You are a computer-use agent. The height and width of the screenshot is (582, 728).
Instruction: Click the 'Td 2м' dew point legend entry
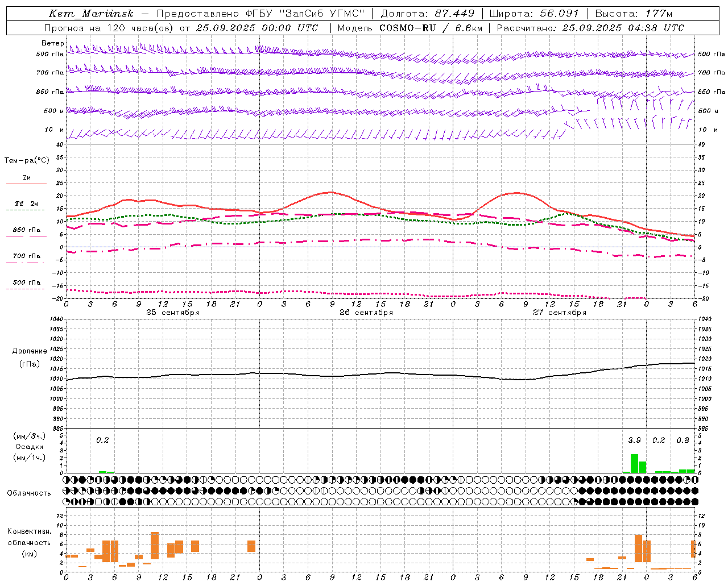(26, 203)
